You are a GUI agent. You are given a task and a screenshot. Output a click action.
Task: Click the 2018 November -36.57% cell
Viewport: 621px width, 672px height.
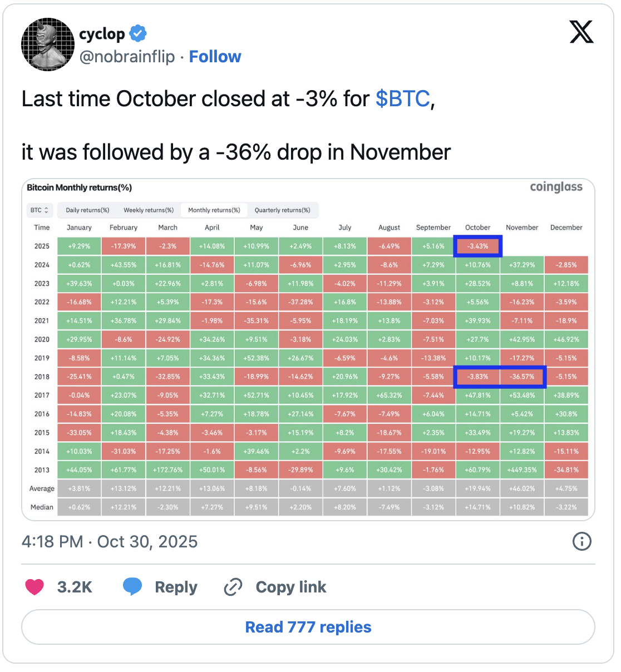click(x=522, y=377)
